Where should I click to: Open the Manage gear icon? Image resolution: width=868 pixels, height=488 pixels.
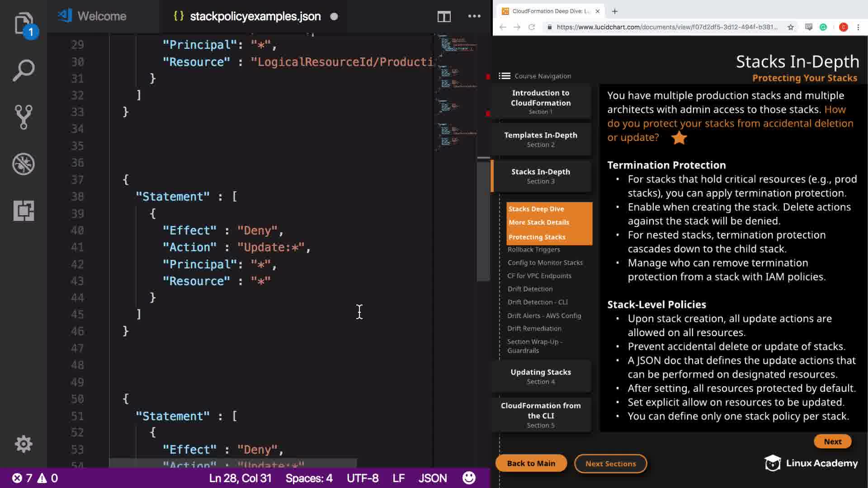click(23, 444)
